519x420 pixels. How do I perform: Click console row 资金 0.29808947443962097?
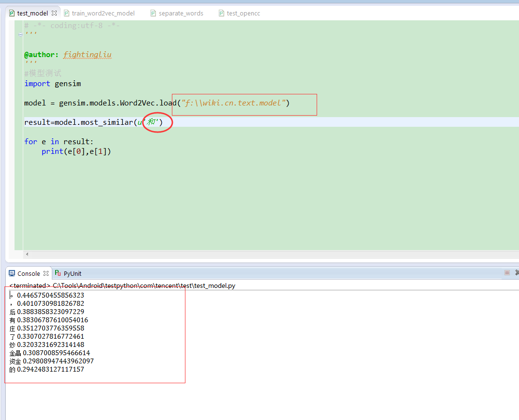(52, 361)
